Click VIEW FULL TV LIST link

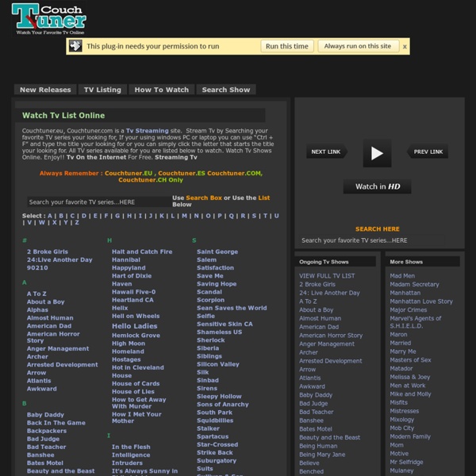[327, 276]
